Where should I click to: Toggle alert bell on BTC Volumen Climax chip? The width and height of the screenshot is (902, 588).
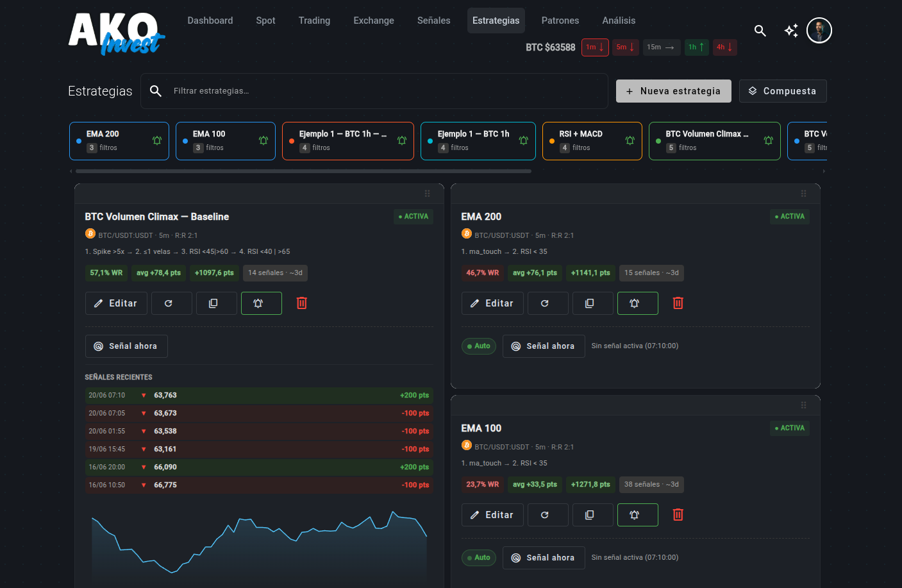[x=769, y=140]
